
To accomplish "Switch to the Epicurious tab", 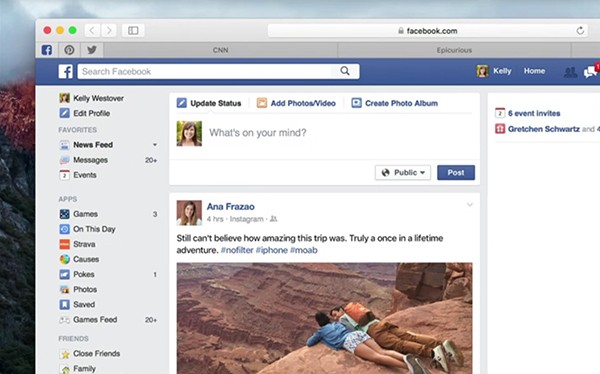I will tap(454, 50).
